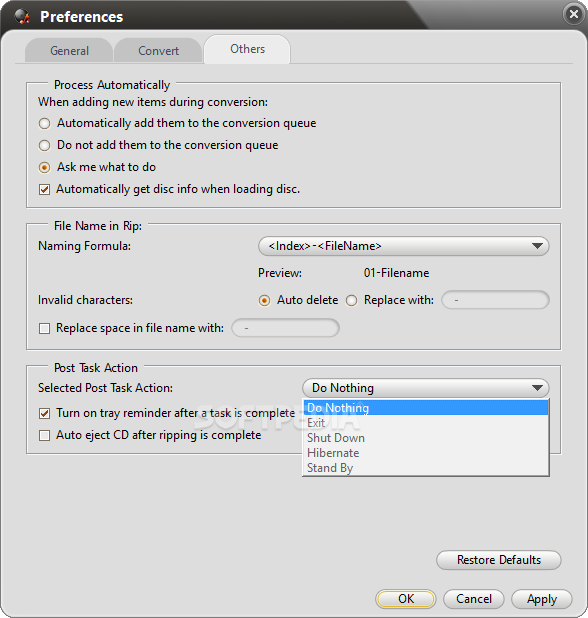Choose Do Nothing from the dropdown list
The height and width of the screenshot is (618, 588).
pos(426,408)
